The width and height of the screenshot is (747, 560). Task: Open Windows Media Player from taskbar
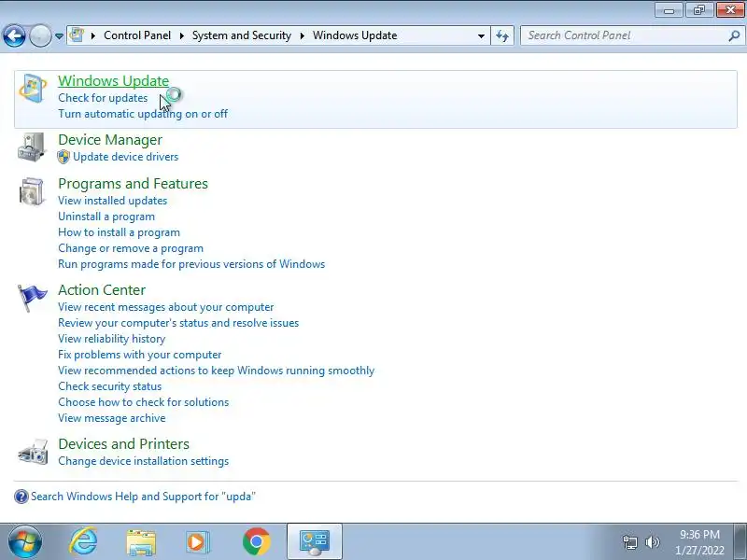198,542
